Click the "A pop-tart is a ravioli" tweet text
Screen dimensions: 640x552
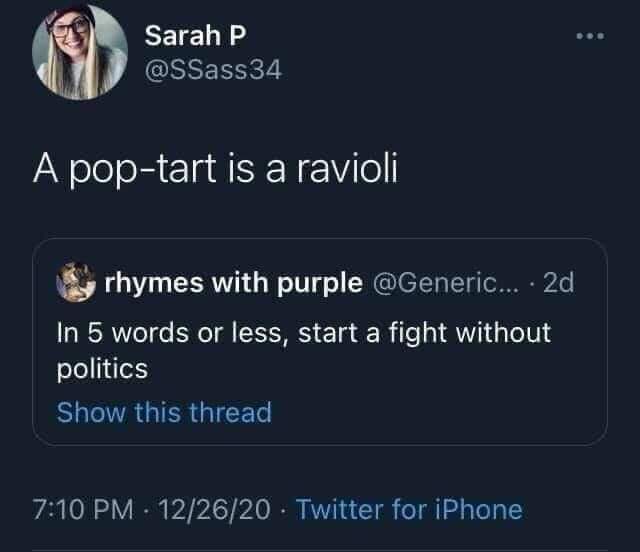pos(216,171)
